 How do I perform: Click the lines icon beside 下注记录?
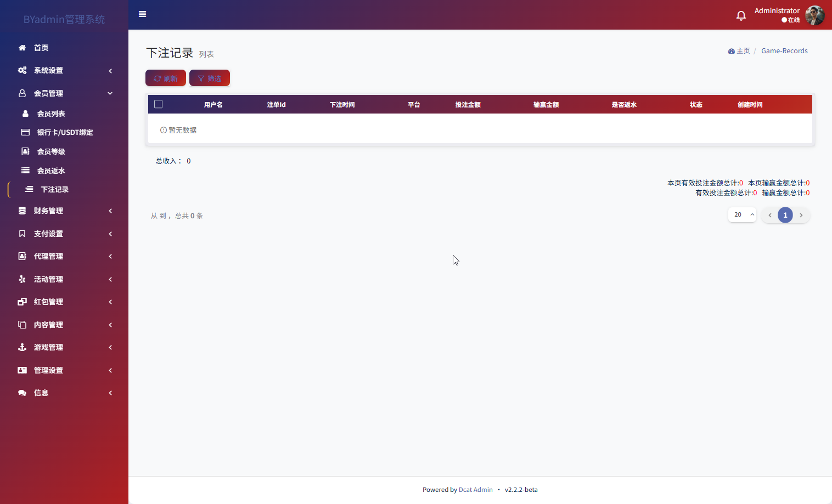click(29, 189)
